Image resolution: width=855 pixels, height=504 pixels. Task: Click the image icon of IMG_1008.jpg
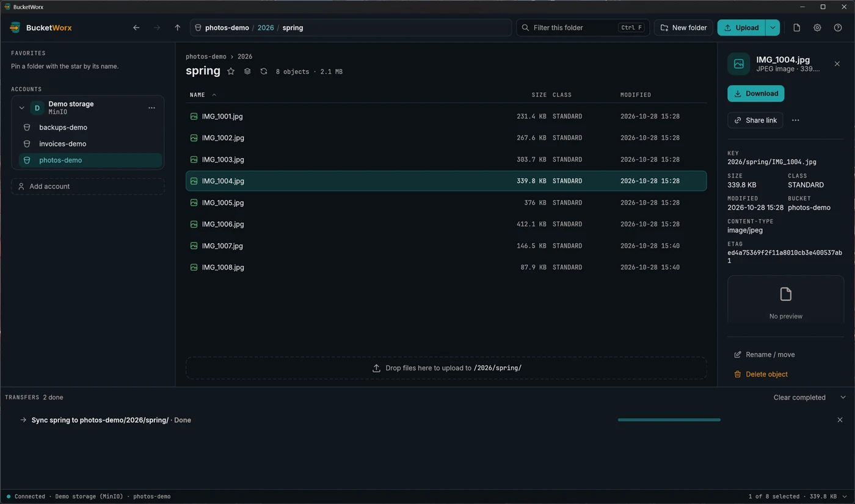click(x=194, y=267)
